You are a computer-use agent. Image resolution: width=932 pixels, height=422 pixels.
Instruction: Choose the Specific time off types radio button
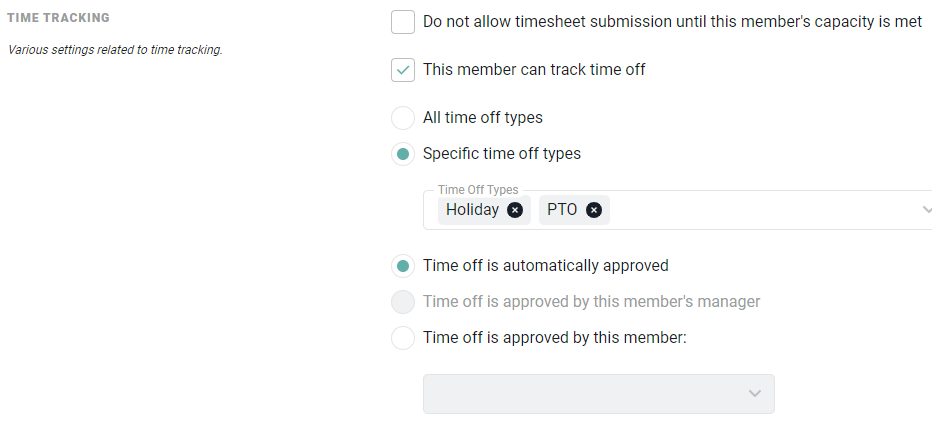[403, 154]
